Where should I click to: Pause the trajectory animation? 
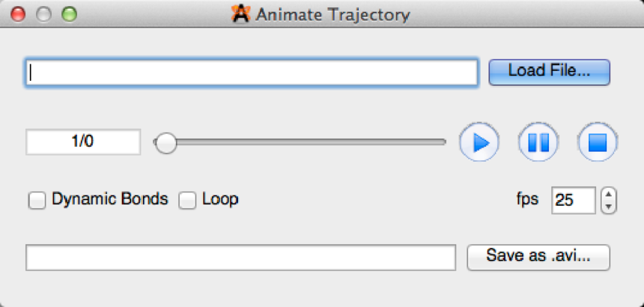(538, 142)
